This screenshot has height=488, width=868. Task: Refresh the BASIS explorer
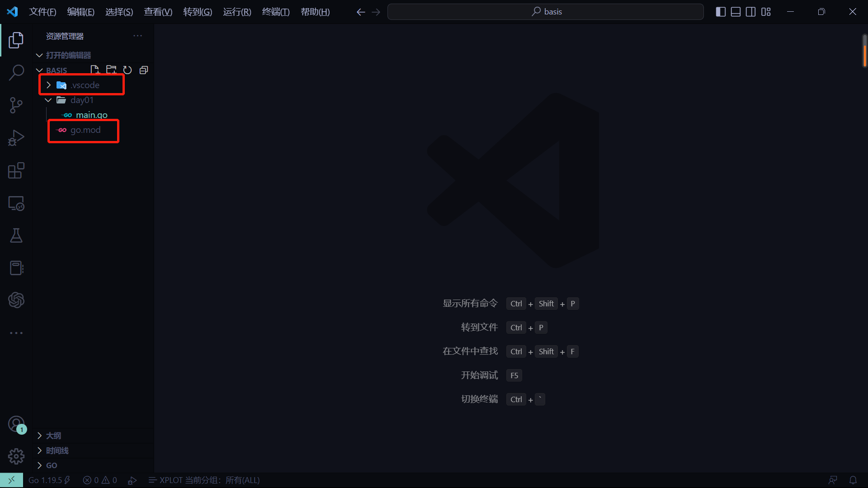point(127,70)
